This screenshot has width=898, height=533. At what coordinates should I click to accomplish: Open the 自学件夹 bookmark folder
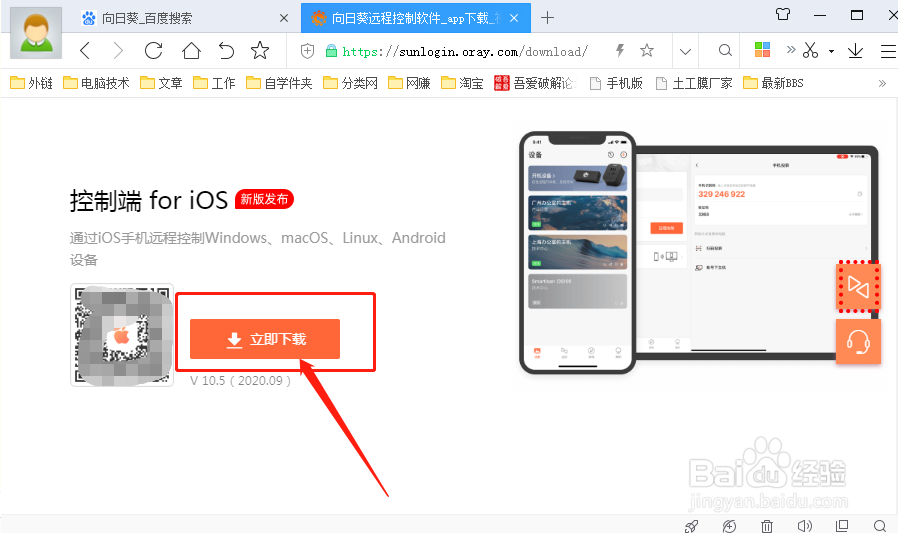pos(279,84)
